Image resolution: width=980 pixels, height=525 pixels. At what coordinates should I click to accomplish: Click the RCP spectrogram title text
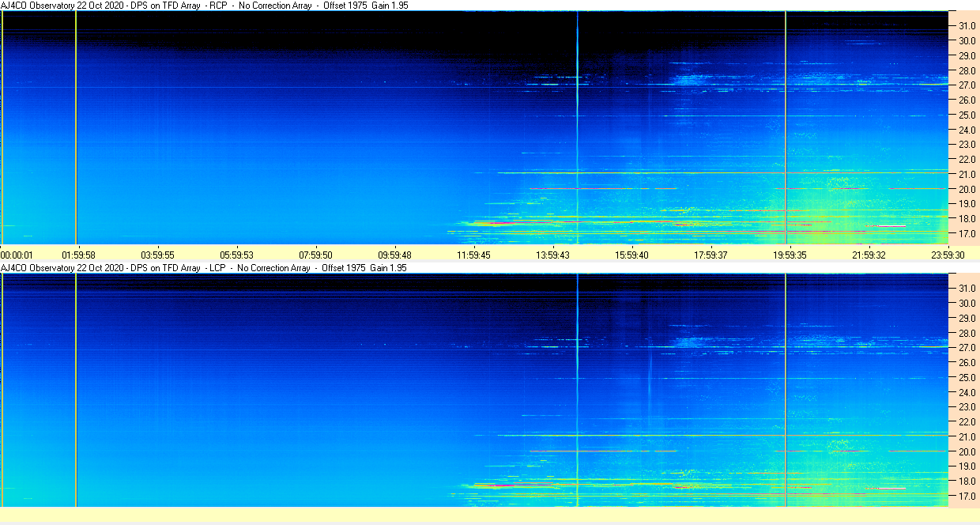(204, 5)
